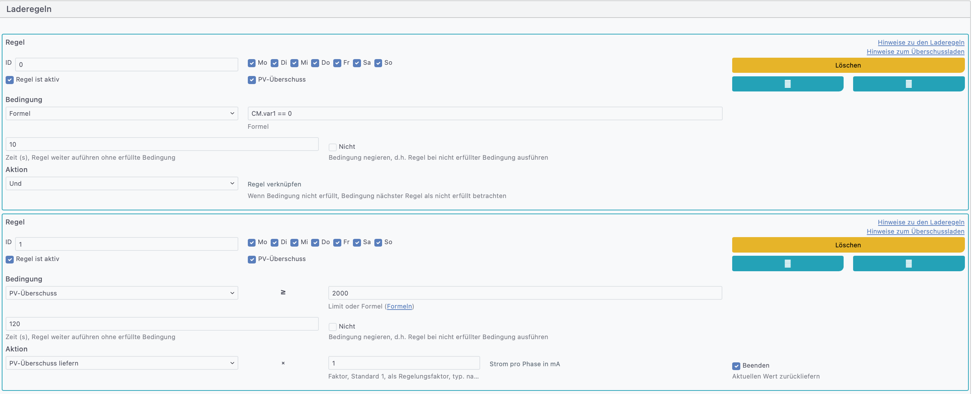980x394 pixels.
Task: Click formula field 'CM.var1 == 0'
Action: [x=485, y=113]
